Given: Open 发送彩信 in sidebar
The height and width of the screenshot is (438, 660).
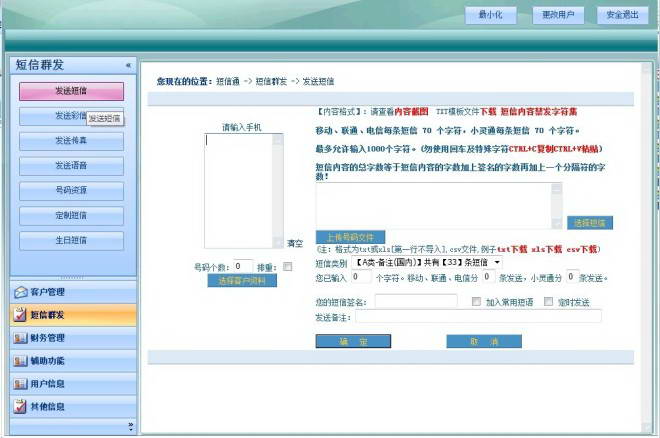Looking at the screenshot, I should pyautogui.click(x=71, y=116).
